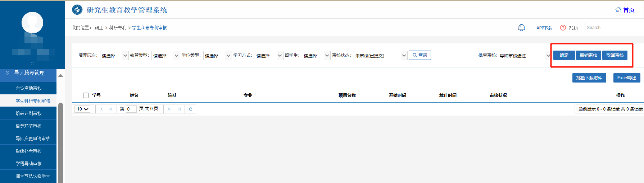This screenshot has height=183, width=644.
Task: Click the Search input field
Action: pyautogui.click(x=614, y=28)
